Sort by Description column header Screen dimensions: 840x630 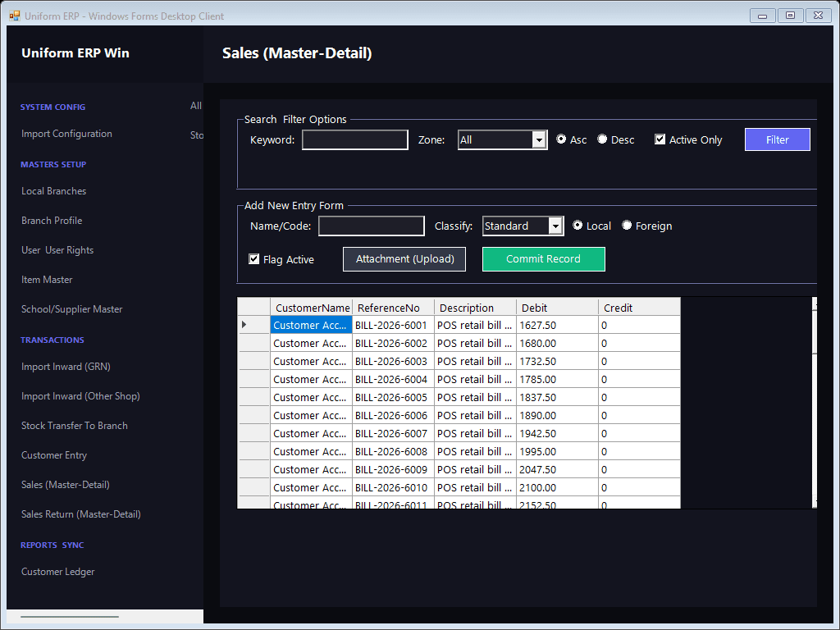pos(475,308)
